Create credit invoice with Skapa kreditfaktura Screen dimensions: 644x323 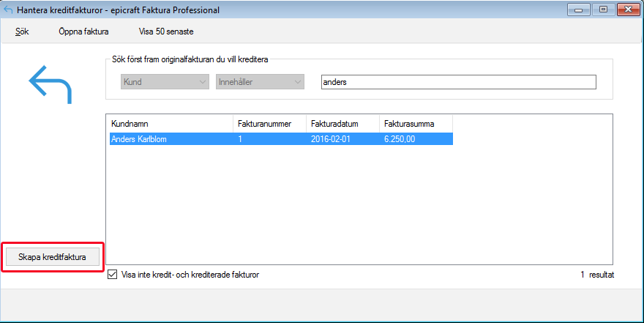52,257
